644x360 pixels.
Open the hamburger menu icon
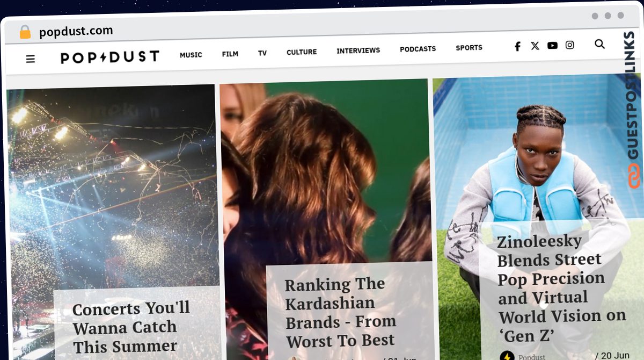tap(31, 59)
